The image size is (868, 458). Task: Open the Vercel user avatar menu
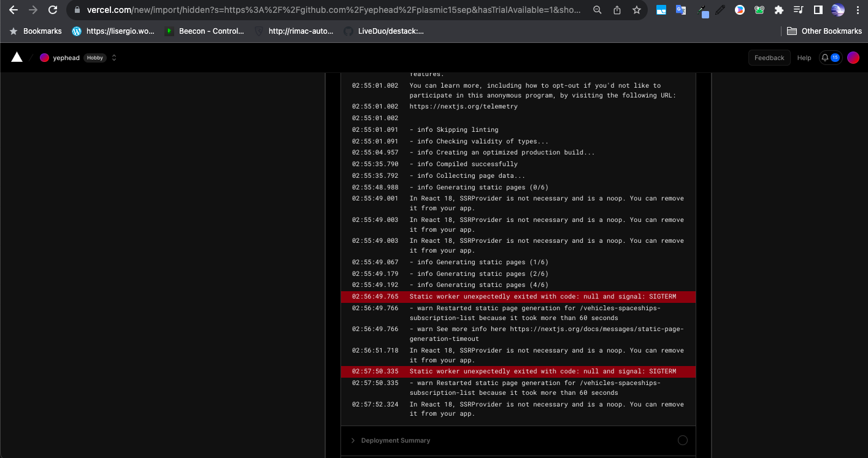tap(853, 58)
